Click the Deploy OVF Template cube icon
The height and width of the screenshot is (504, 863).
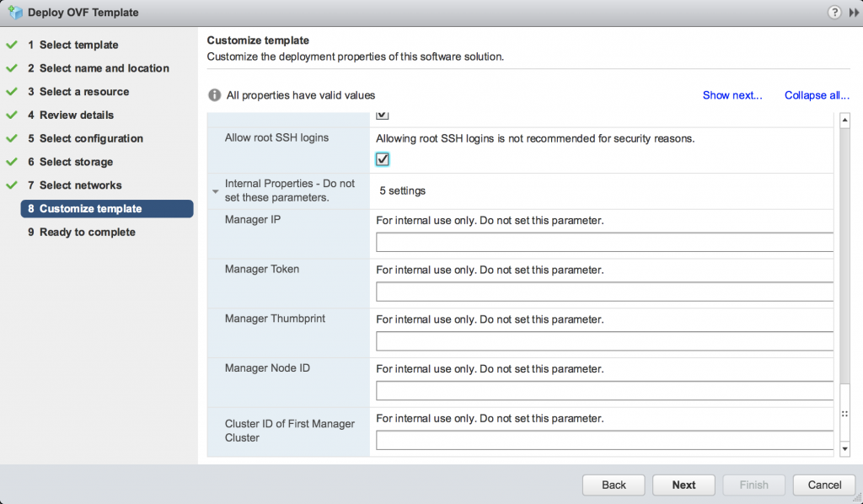point(15,12)
